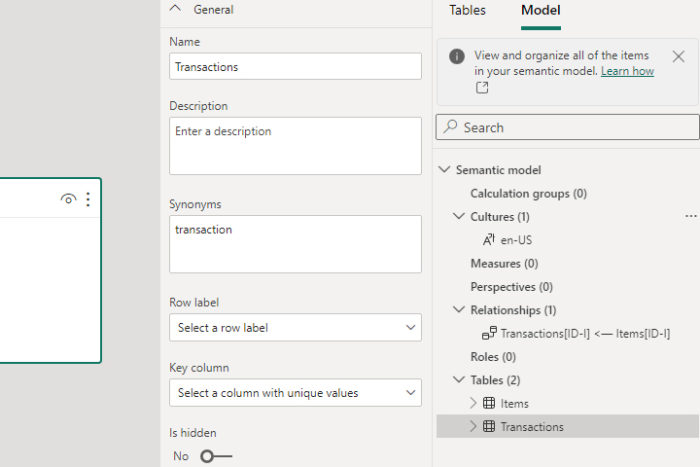Screen dimensions: 700x467
Task: Toggle the table card visibility eye icon
Action: coord(68,199)
